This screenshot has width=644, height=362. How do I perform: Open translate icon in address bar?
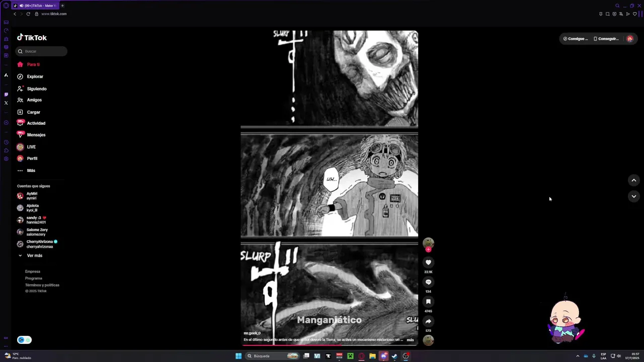[621, 14]
